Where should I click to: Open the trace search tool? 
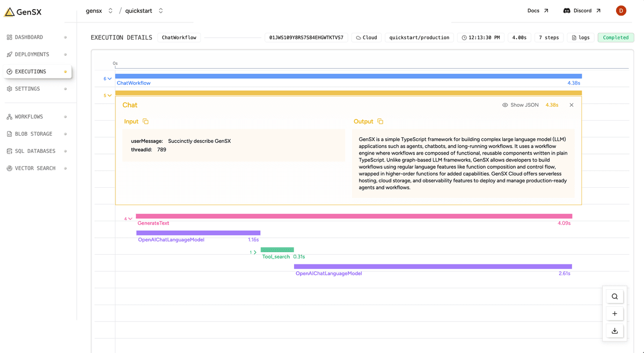(x=614, y=296)
